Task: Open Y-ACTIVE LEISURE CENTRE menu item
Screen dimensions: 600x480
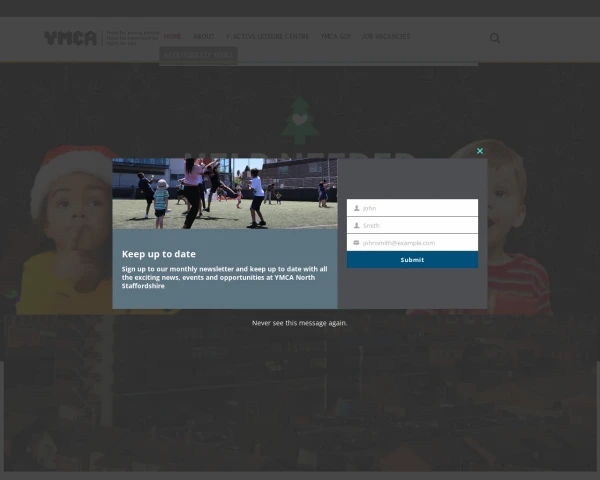Action: click(x=267, y=36)
